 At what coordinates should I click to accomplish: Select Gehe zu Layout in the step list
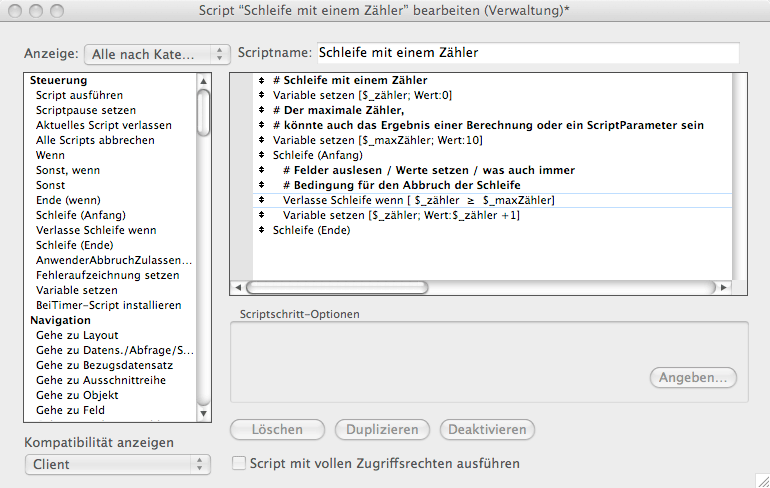click(77, 335)
